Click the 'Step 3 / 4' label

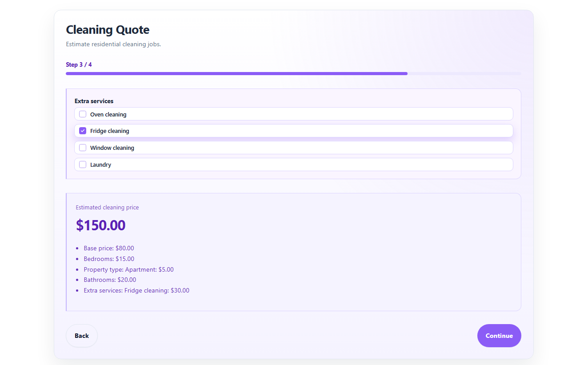(79, 64)
